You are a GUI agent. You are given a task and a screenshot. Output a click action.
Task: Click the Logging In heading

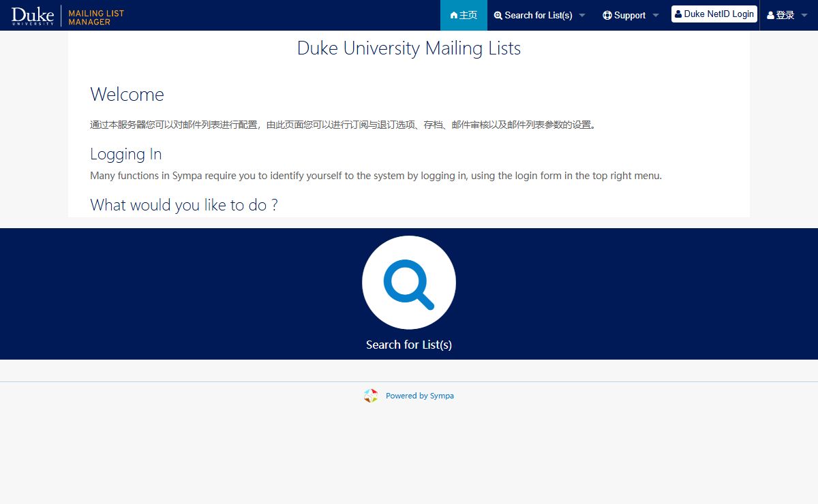click(126, 154)
